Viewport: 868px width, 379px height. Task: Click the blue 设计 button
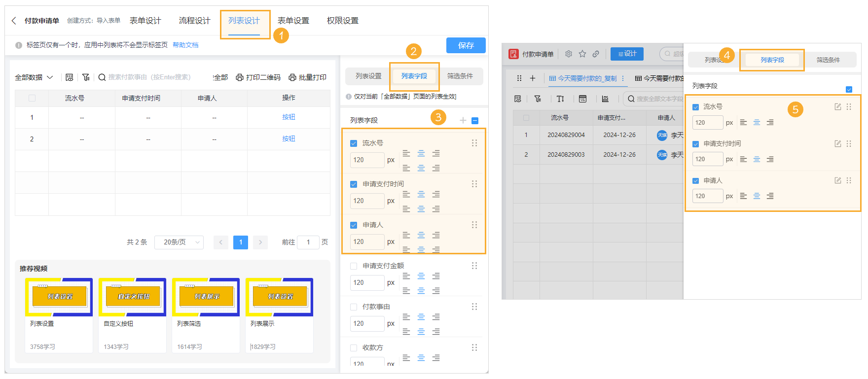click(627, 54)
